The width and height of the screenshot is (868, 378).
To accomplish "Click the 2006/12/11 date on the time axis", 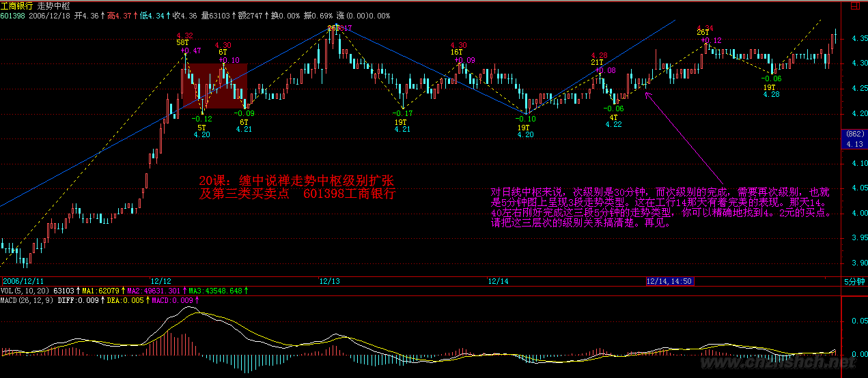I will (23, 280).
